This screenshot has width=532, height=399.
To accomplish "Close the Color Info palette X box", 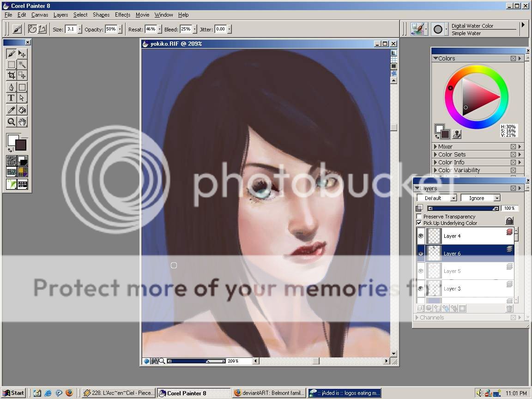I will 513,162.
